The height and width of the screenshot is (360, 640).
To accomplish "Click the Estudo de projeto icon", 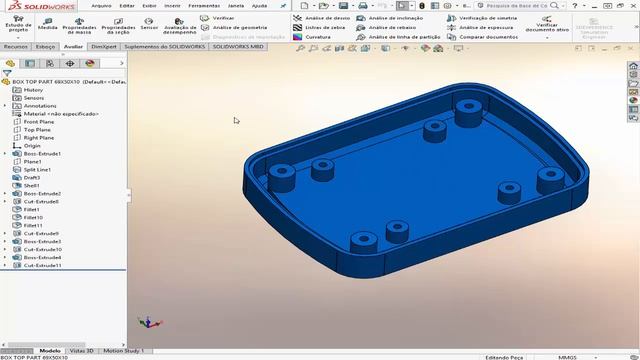I will click(x=18, y=24).
